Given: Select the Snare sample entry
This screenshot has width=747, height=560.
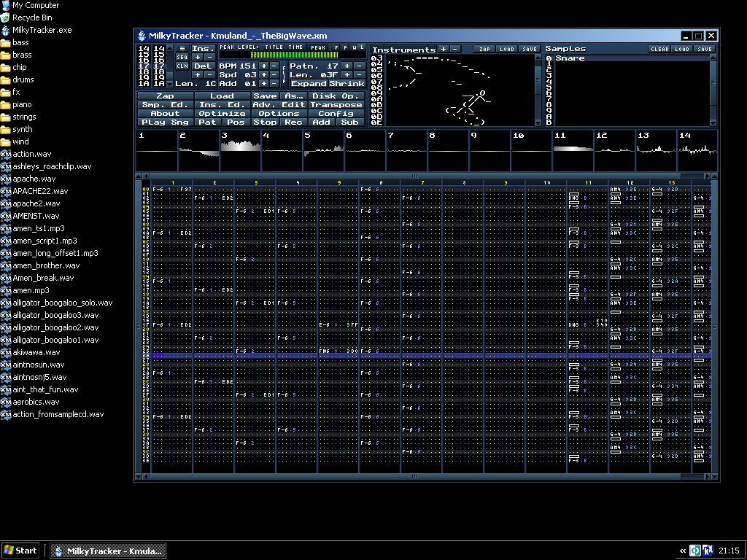Looking at the screenshot, I should click(x=632, y=58).
